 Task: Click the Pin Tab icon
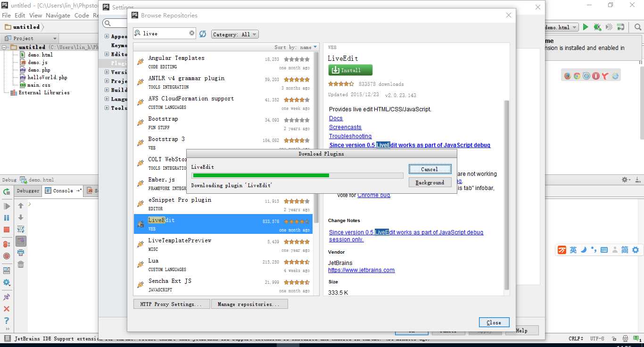point(7,297)
